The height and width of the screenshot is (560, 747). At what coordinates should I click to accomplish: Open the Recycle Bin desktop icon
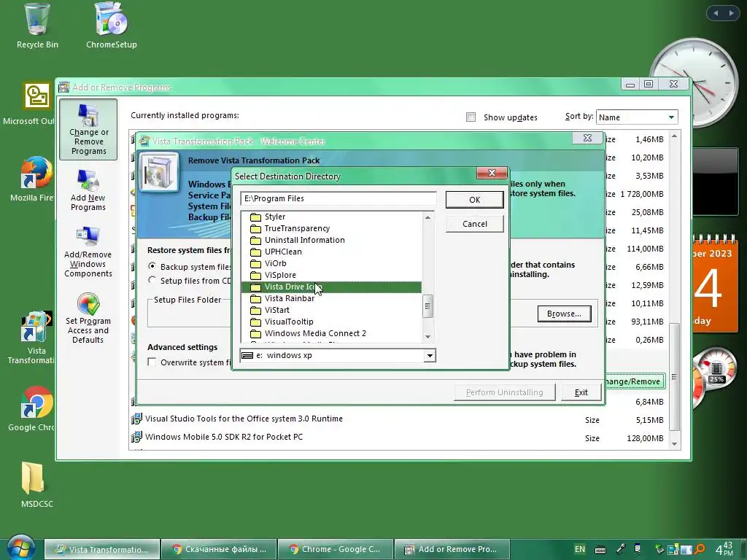point(37,26)
